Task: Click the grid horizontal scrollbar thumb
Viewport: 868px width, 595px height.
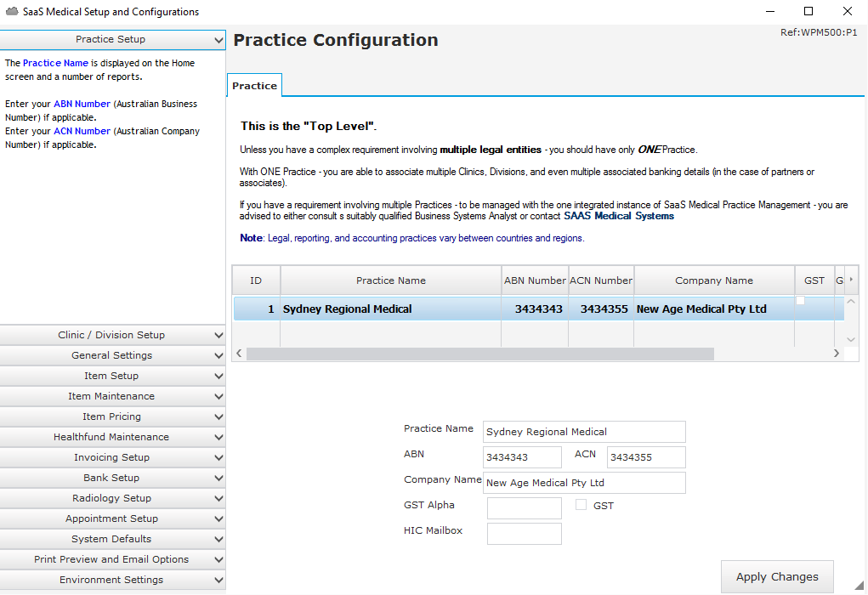Action: pos(480,354)
